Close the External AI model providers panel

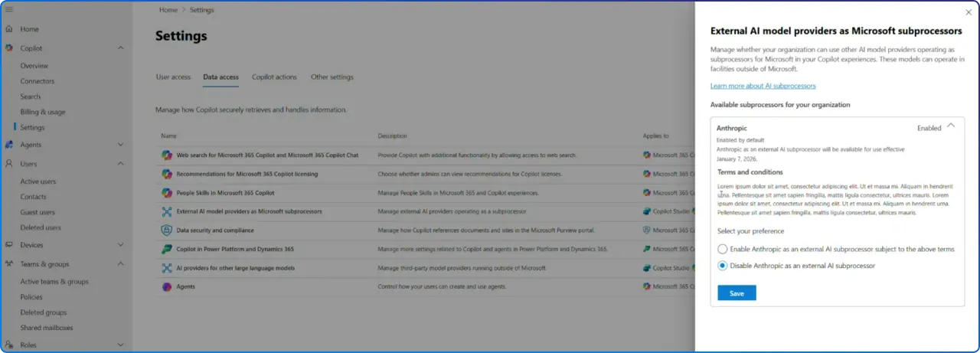pyautogui.click(x=969, y=12)
